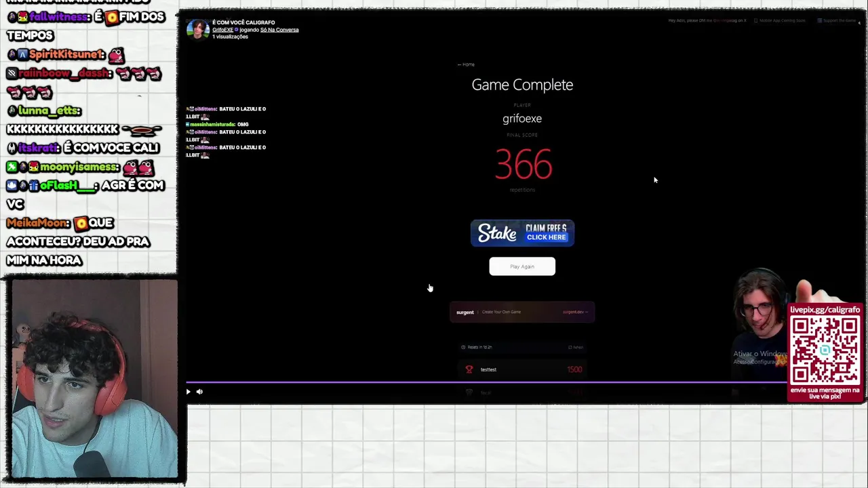Open the Stake Claim Free banner

pos(522,233)
